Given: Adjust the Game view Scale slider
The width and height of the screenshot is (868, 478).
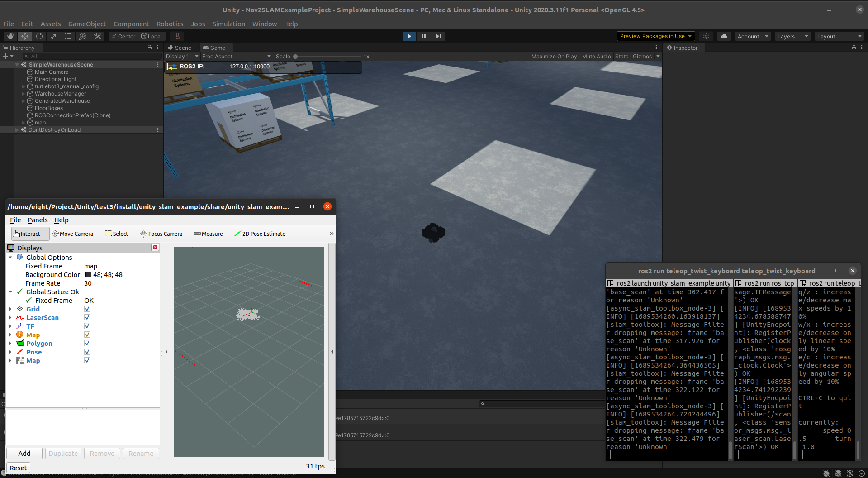Looking at the screenshot, I should (328, 57).
